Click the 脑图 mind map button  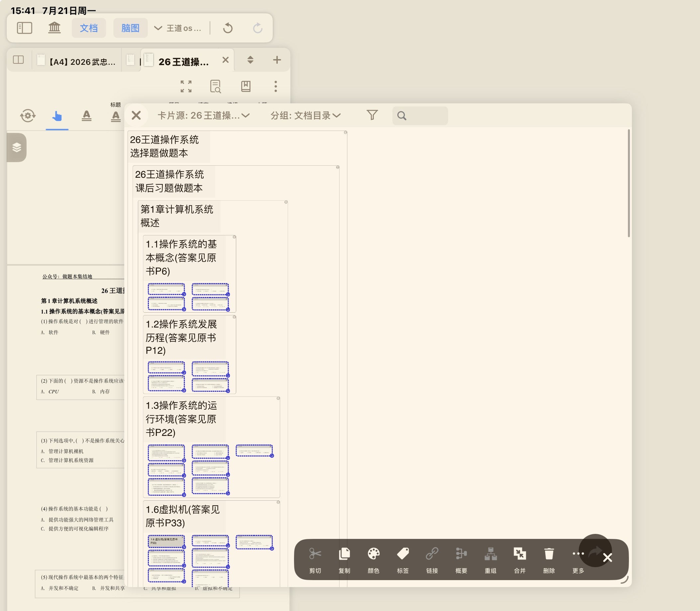click(x=130, y=28)
